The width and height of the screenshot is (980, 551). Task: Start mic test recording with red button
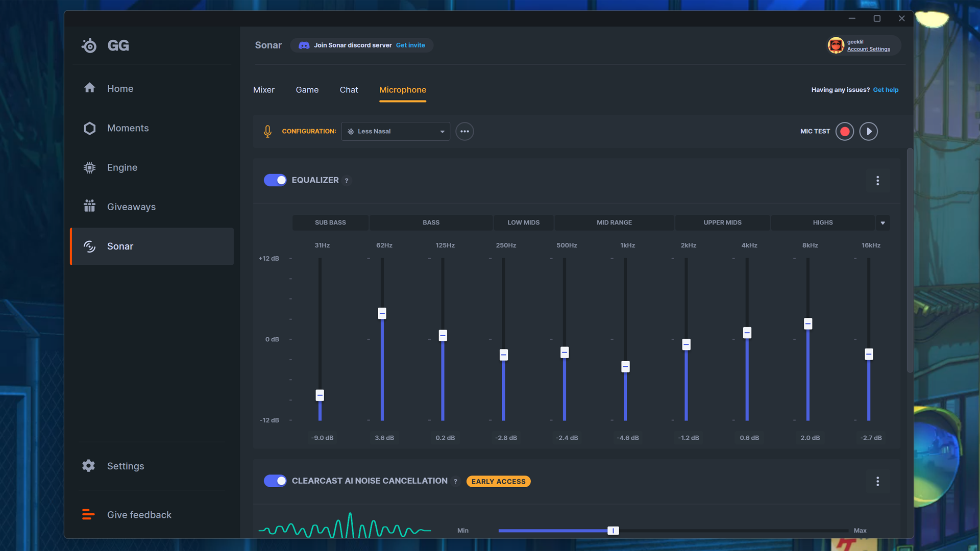coord(845,131)
